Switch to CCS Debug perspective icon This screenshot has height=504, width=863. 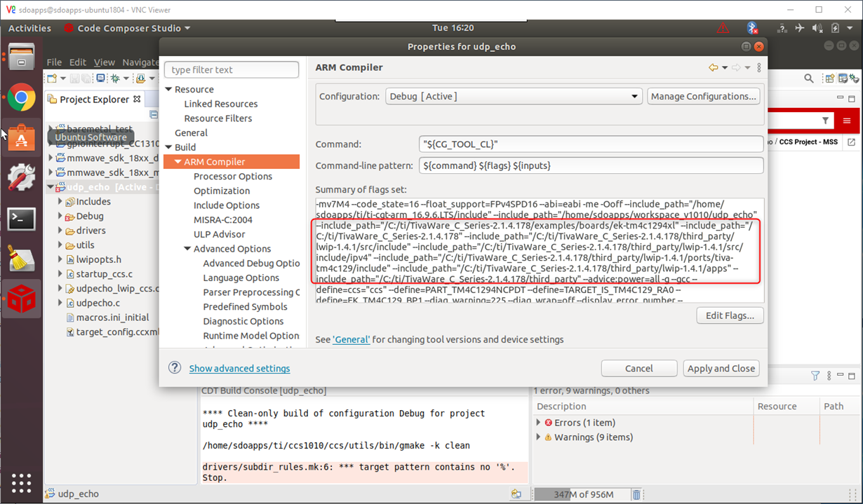[855, 79]
